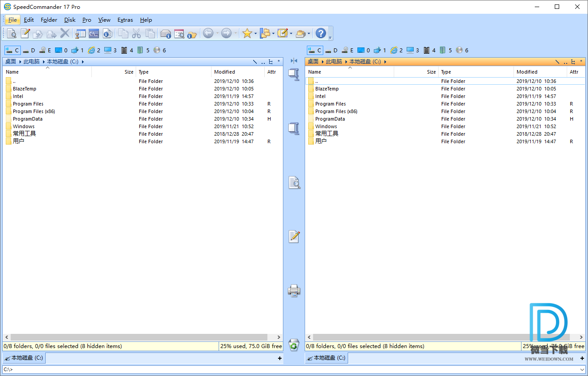Sort left panel by Modified column

click(238, 72)
